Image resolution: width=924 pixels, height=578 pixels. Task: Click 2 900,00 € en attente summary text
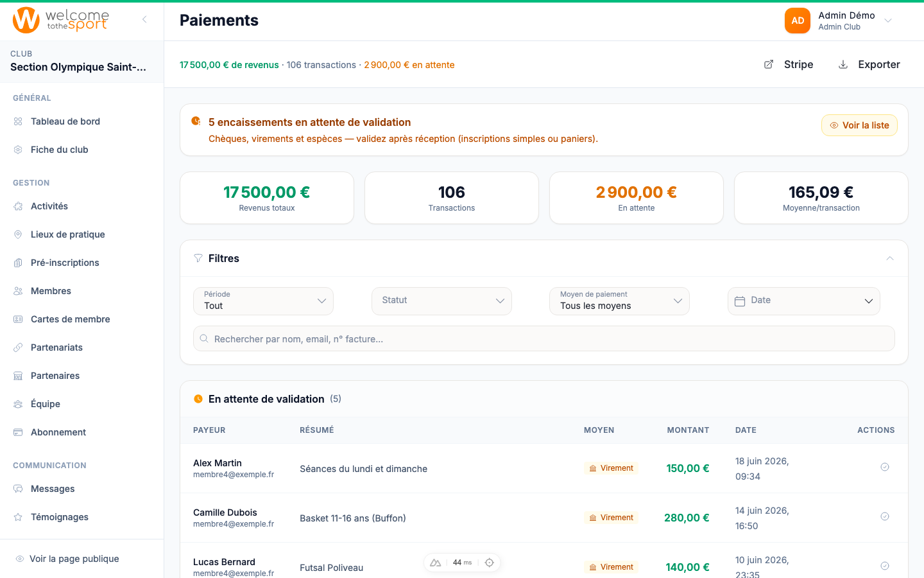[x=409, y=65]
